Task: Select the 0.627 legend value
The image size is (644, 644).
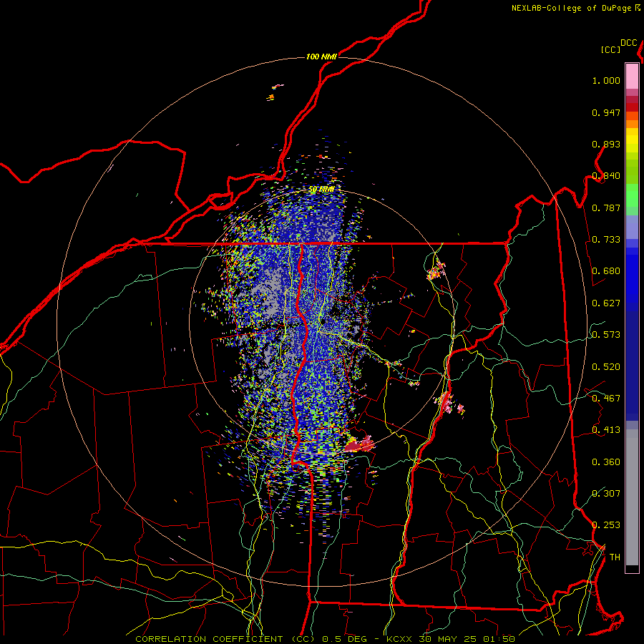Action: point(606,303)
